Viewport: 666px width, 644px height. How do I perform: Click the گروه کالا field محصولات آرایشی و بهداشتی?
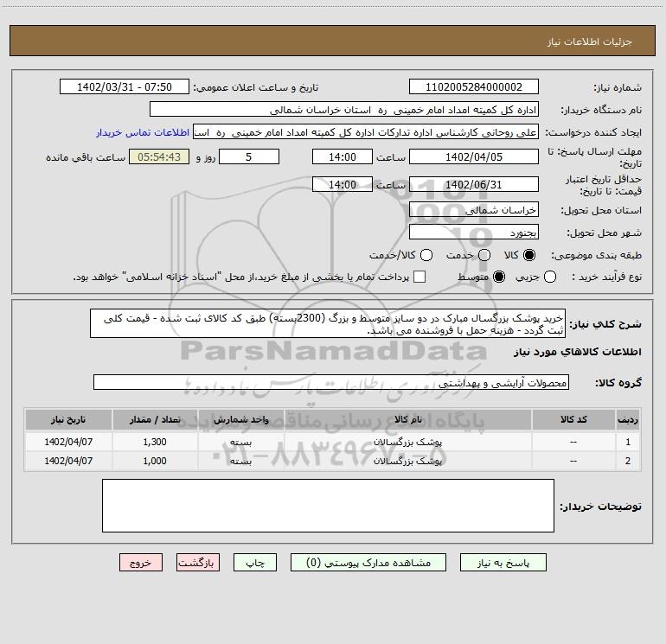click(x=331, y=382)
